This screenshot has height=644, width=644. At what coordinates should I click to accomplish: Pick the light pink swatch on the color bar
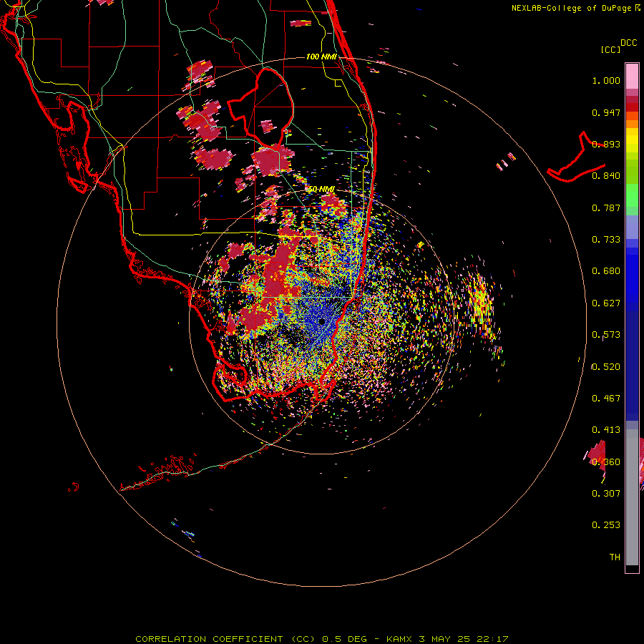pos(632,76)
